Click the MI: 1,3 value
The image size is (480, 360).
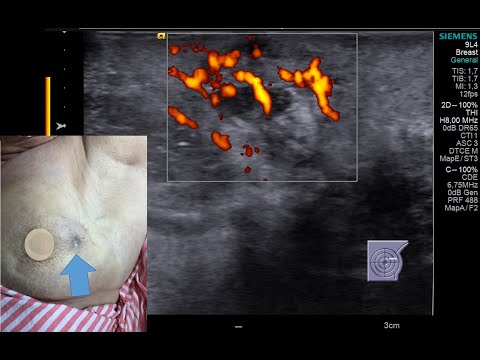click(x=466, y=86)
